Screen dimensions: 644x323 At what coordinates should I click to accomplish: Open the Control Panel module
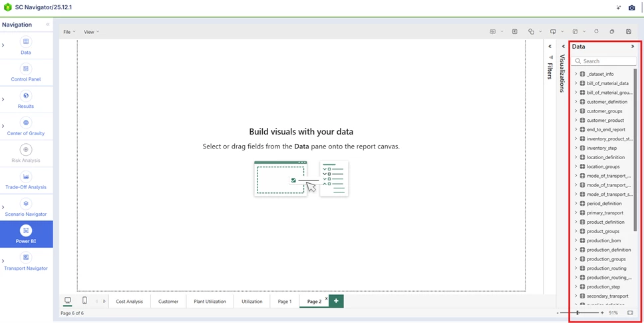pyautogui.click(x=26, y=73)
